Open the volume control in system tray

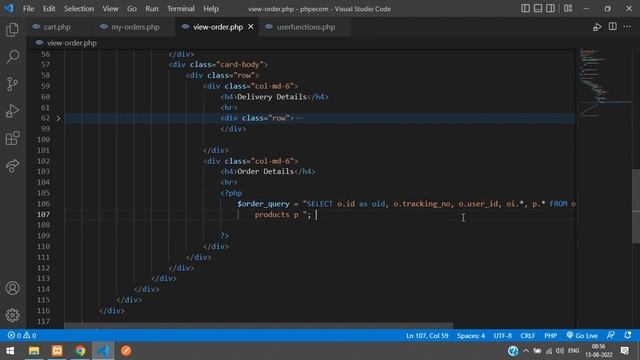(x=560, y=351)
